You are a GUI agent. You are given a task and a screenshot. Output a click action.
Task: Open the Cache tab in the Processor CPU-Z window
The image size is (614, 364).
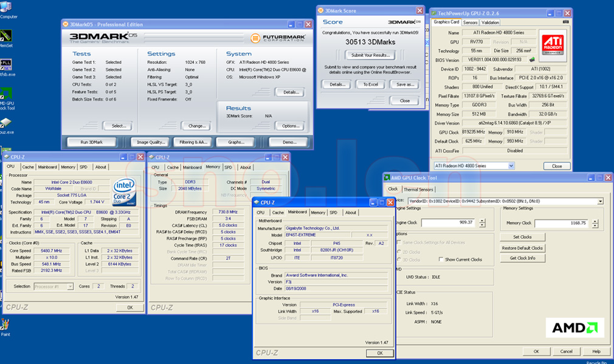(x=28, y=167)
